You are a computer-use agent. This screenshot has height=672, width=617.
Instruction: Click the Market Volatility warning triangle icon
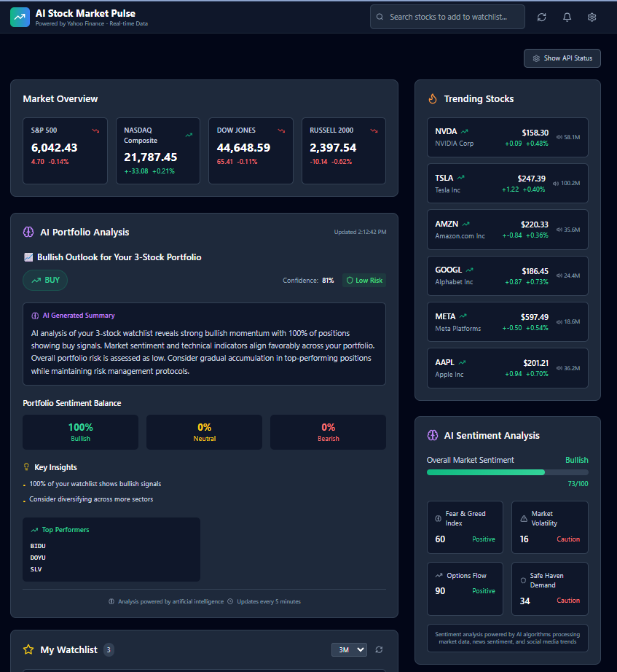point(524,518)
